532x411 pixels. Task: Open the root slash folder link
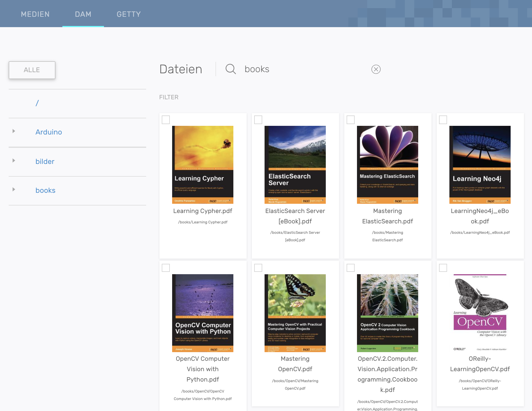pos(37,103)
